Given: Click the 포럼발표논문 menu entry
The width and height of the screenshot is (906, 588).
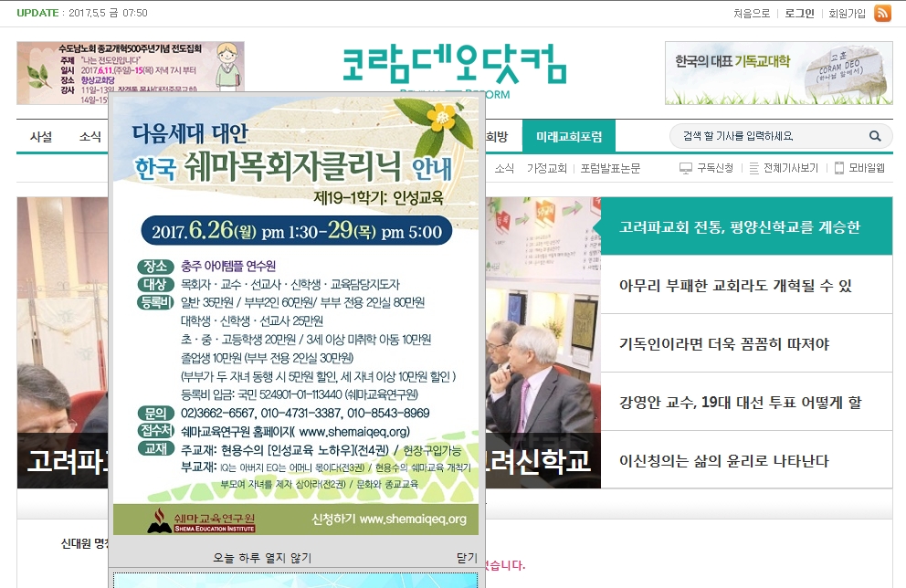Looking at the screenshot, I should click(x=612, y=168).
